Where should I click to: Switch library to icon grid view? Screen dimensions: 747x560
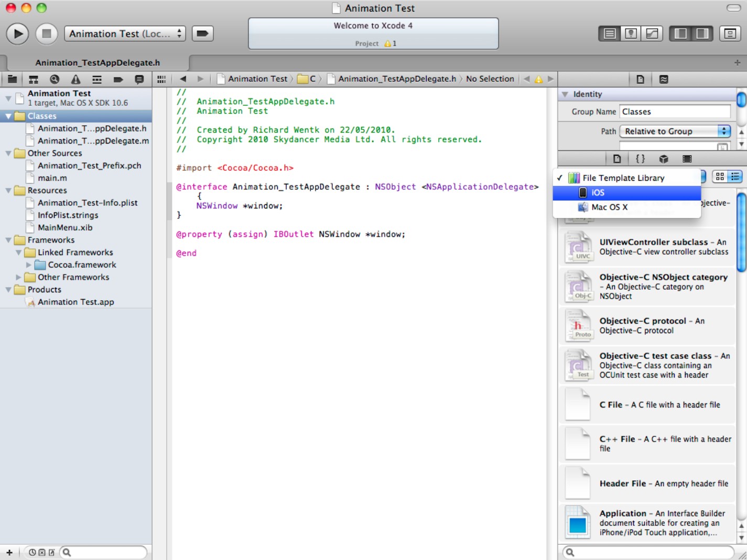click(720, 177)
